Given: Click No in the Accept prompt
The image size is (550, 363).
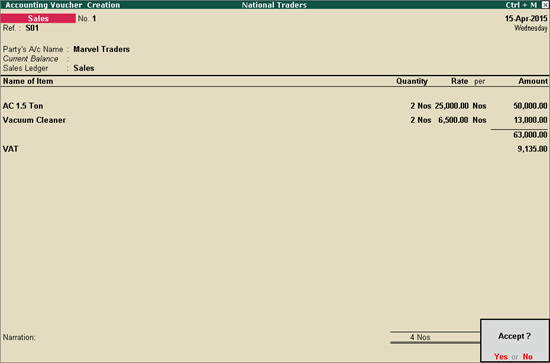Looking at the screenshot, I should (528, 357).
